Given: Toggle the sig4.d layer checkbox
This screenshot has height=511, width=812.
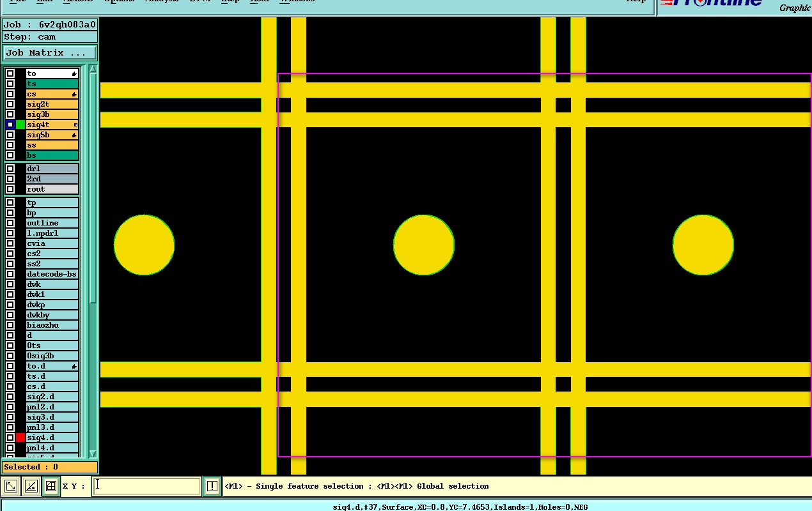Looking at the screenshot, I should [x=10, y=438].
